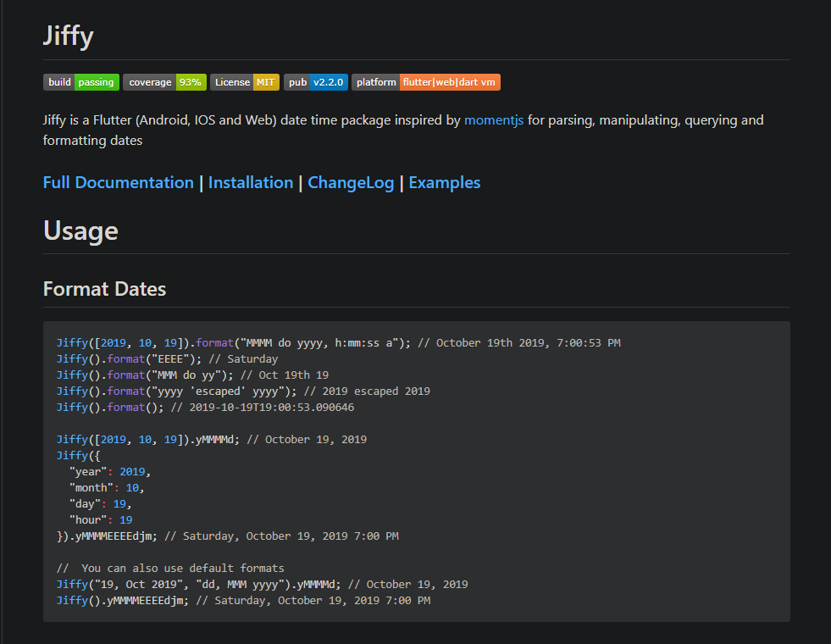Click the build passing badge
This screenshot has height=644, width=831.
[81, 82]
